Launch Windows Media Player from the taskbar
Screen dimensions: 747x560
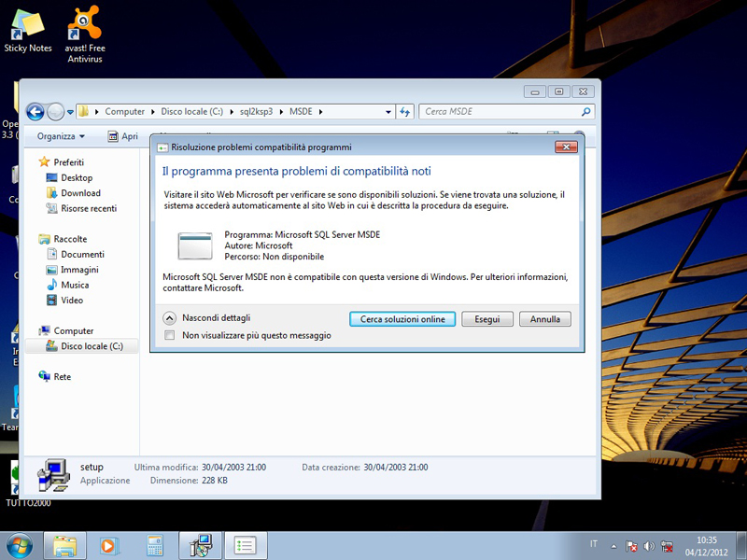click(x=108, y=546)
